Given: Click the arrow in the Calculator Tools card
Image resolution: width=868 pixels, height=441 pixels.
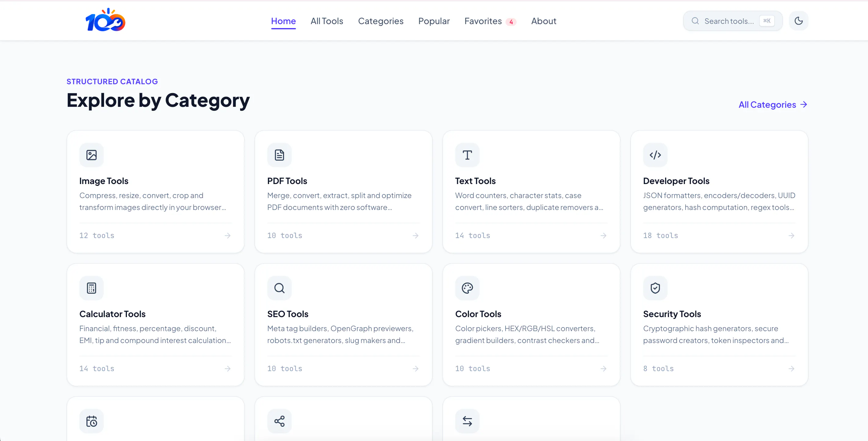Looking at the screenshot, I should point(228,368).
